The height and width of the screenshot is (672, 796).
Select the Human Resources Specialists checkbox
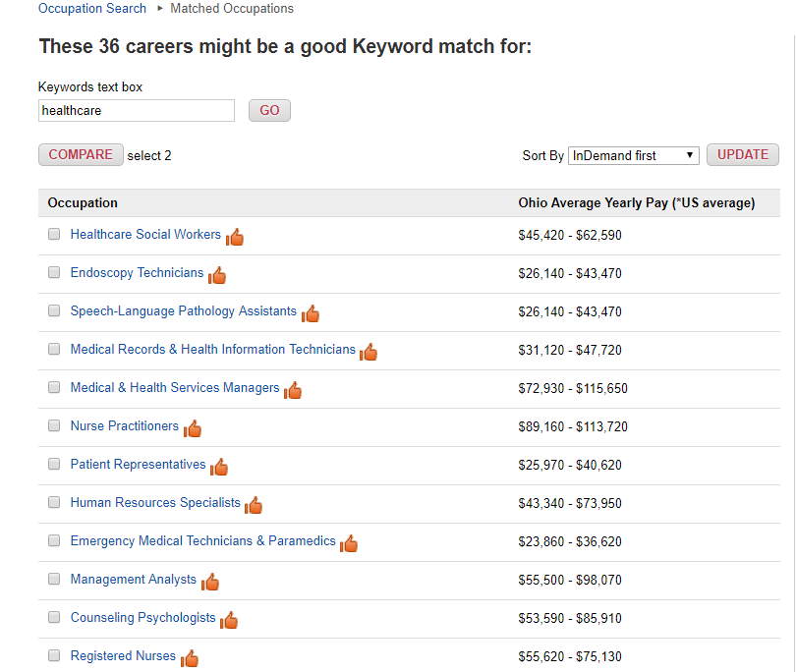[54, 502]
